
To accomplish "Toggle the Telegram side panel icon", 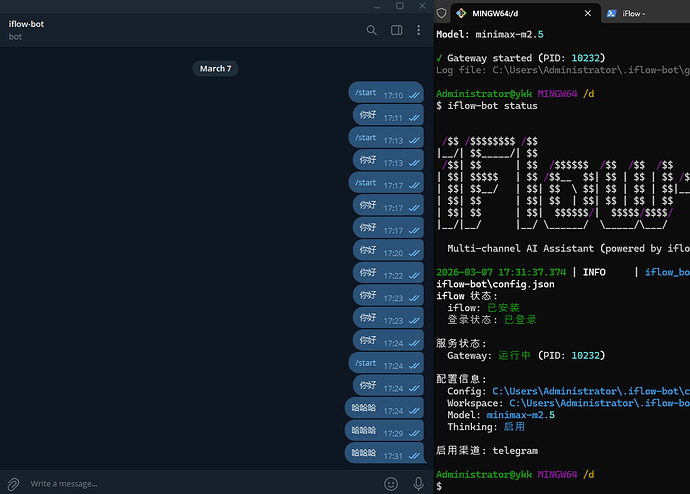I will pos(396,30).
